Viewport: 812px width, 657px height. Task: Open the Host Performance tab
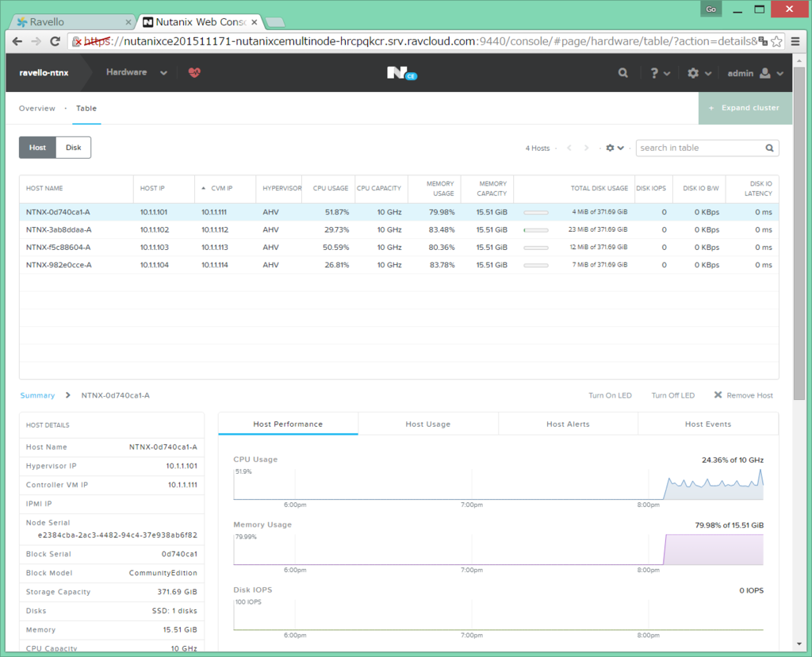[x=288, y=424]
